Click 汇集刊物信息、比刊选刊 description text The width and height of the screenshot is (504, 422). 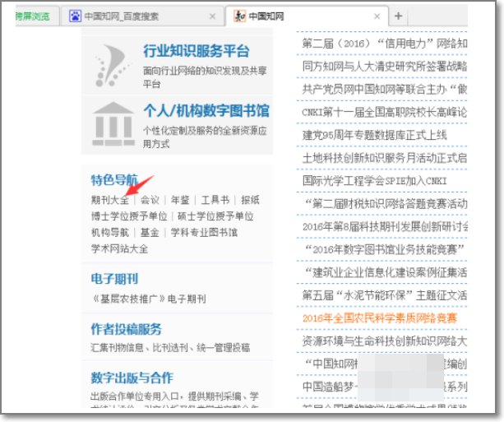(x=170, y=348)
